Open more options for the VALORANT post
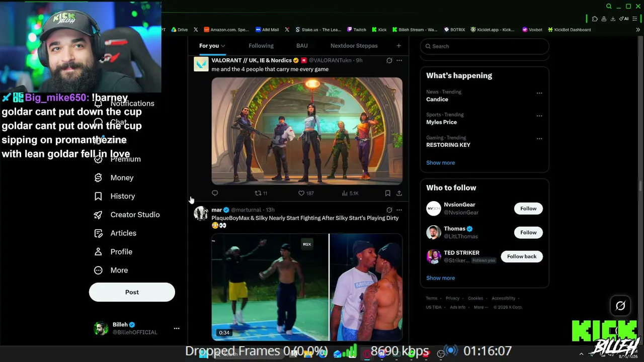Viewport: 644px width, 362px height. [x=399, y=60]
